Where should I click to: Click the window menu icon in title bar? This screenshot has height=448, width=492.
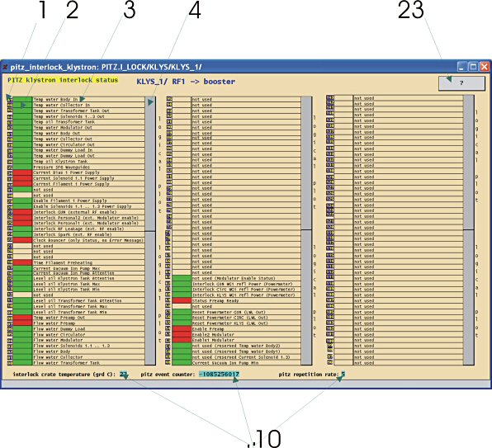(x=5, y=67)
